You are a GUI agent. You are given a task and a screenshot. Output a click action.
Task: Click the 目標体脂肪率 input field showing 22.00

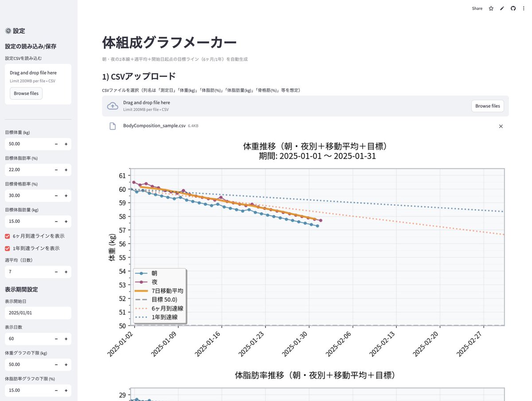click(x=28, y=170)
